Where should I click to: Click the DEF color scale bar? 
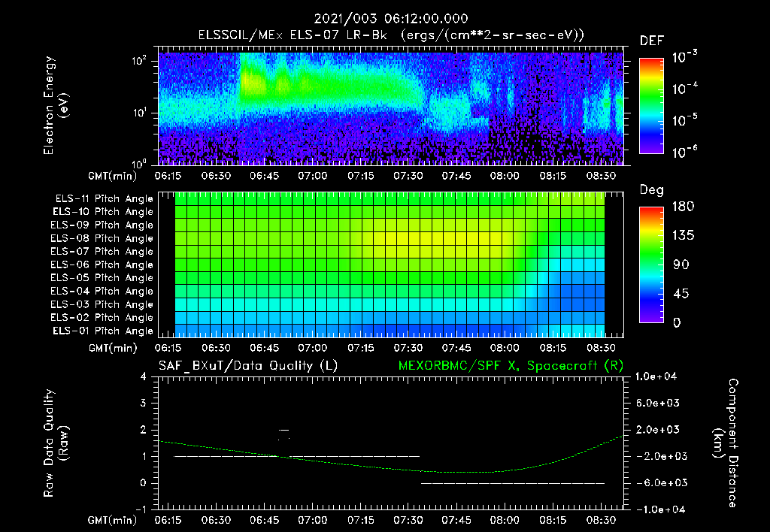coord(651,105)
